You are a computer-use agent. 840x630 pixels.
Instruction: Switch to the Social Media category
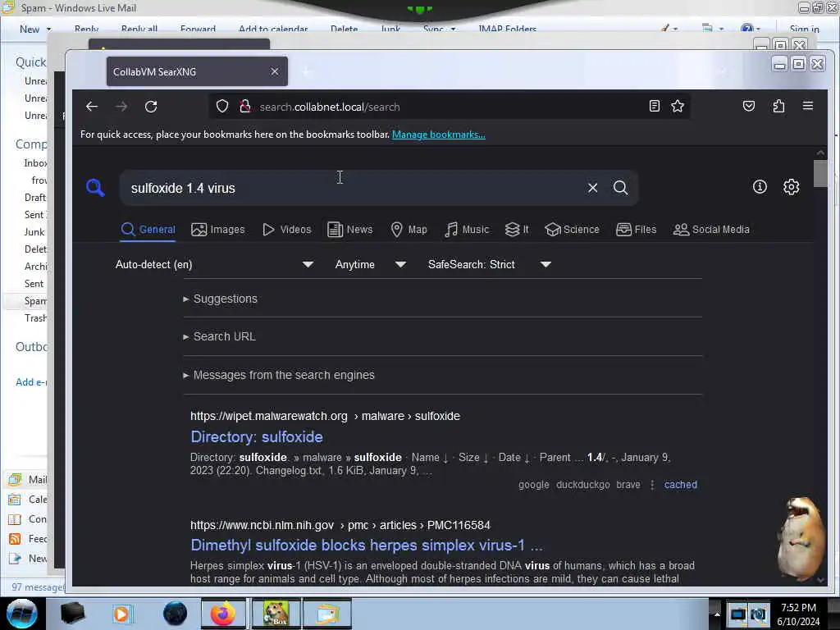click(x=711, y=230)
